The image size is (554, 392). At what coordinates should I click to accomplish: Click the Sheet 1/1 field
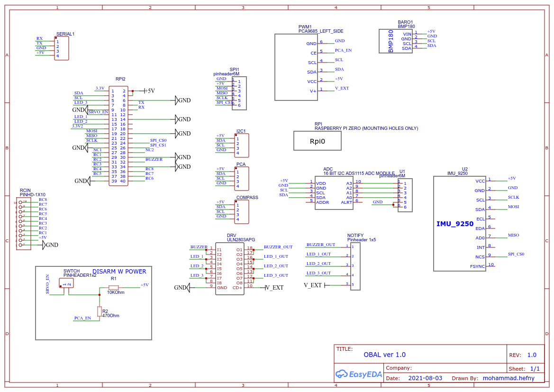[x=524, y=369]
